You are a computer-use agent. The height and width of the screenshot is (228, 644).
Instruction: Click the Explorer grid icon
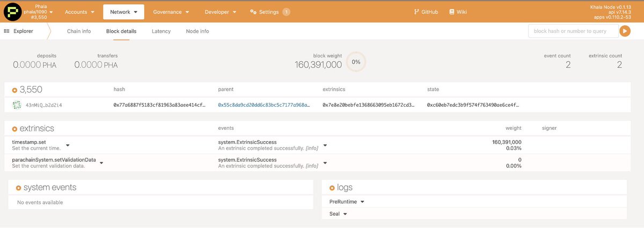tap(6, 31)
